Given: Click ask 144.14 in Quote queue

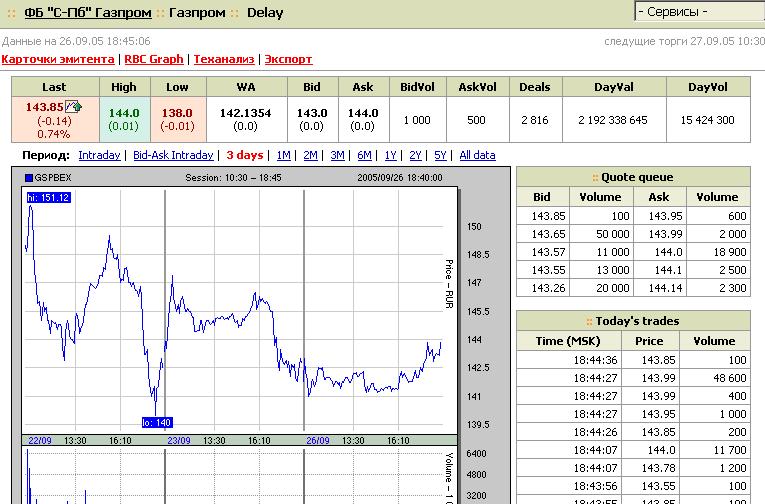Looking at the screenshot, I should click(665, 288).
